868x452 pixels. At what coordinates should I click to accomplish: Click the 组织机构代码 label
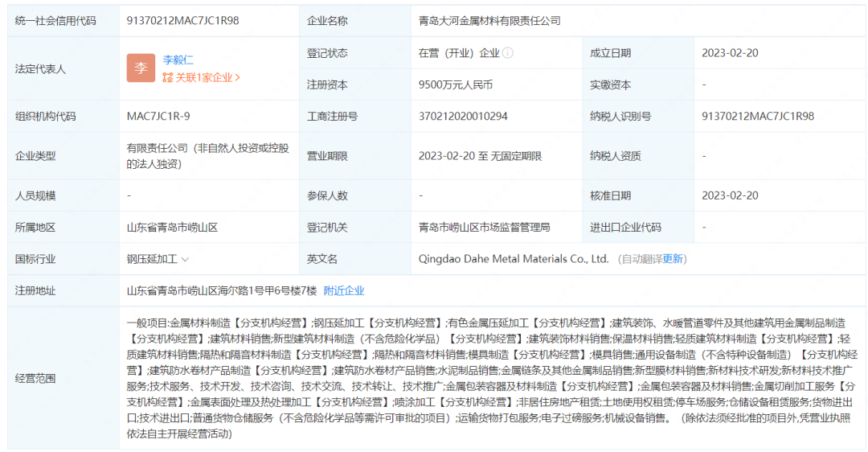tap(45, 117)
